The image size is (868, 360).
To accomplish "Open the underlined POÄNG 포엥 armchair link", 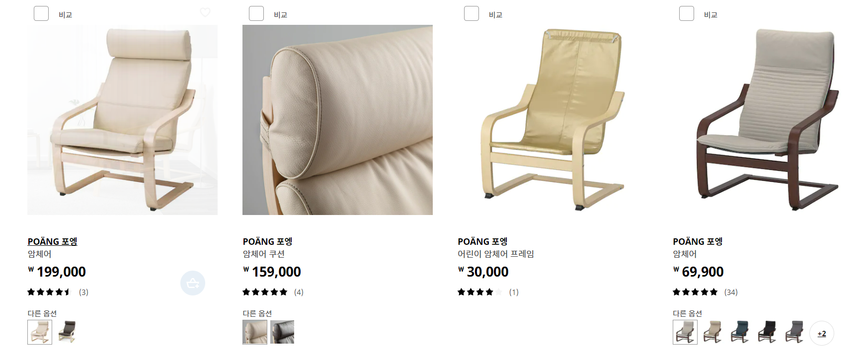I will coord(52,241).
